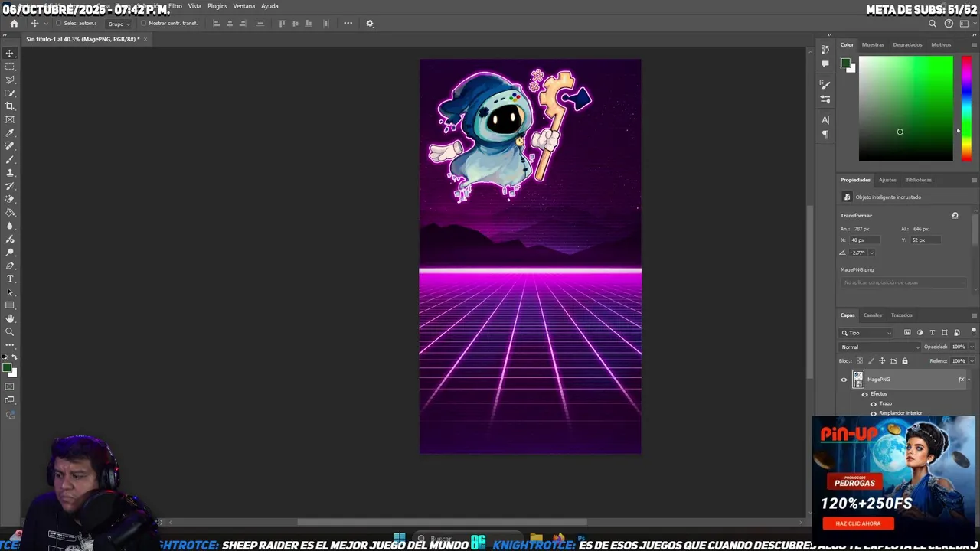Enable the Selec. autom. checkbox
Viewport: 980px width, 551px height.
click(58, 24)
